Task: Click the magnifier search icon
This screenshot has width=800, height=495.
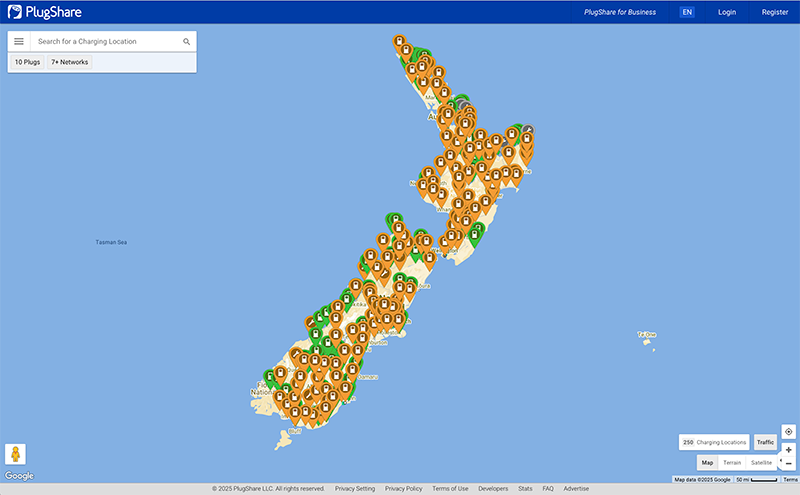Action: 186,41
